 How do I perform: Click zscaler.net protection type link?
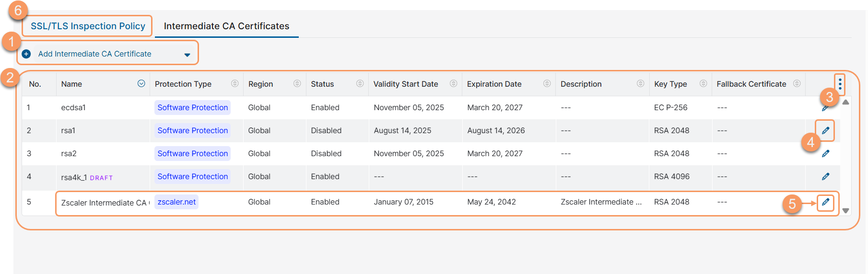click(x=176, y=202)
